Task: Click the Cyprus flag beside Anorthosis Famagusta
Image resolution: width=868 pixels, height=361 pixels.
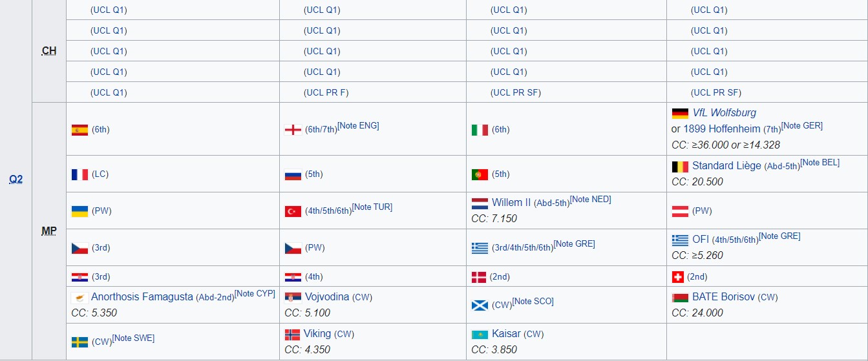Action: coord(79,298)
